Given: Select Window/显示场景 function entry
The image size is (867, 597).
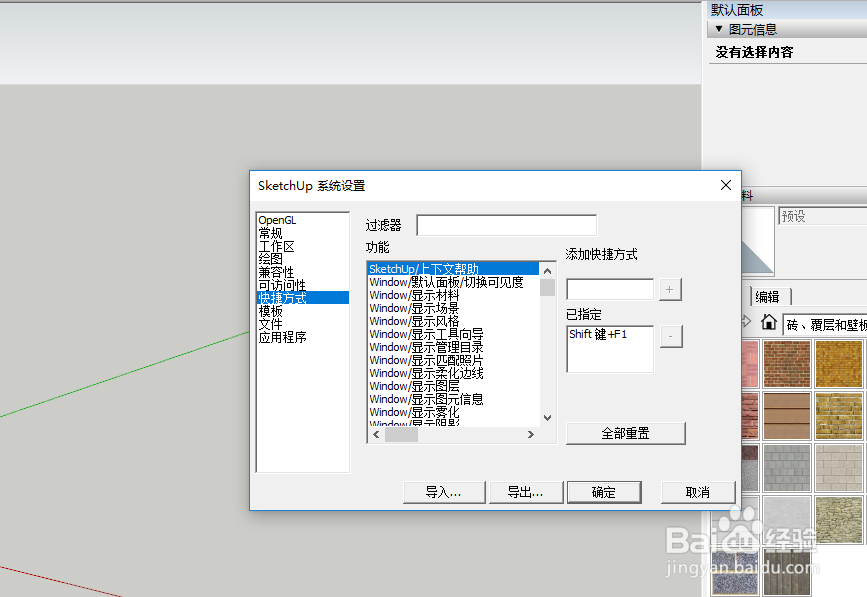Looking at the screenshot, I should coord(414,308).
